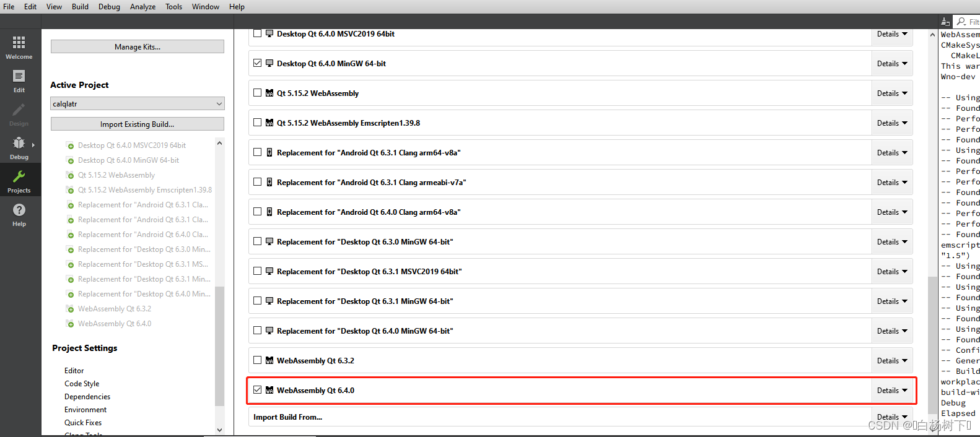The image size is (980, 437).
Task: Check the Qt 5.15.2 WebAssembly kit
Action: (x=258, y=93)
